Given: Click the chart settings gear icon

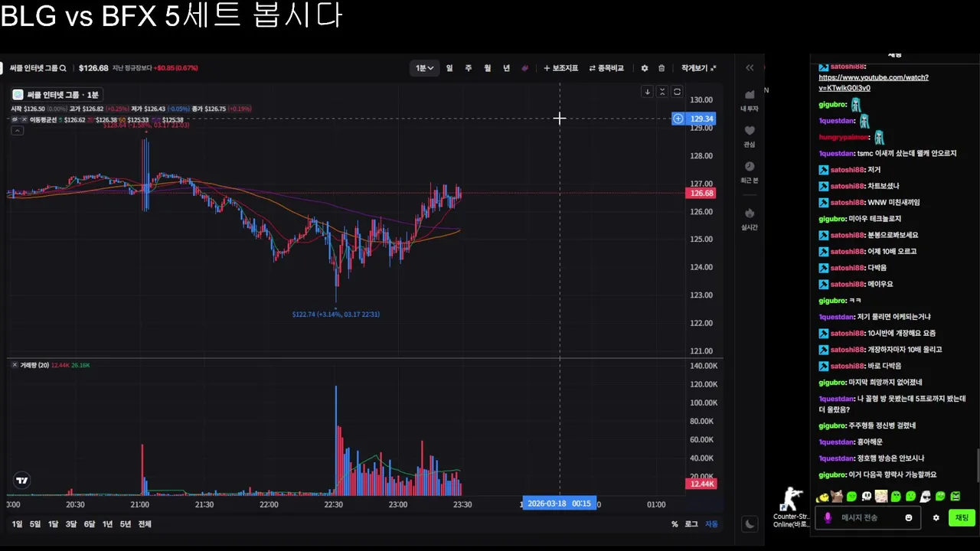Looking at the screenshot, I should click(x=644, y=68).
